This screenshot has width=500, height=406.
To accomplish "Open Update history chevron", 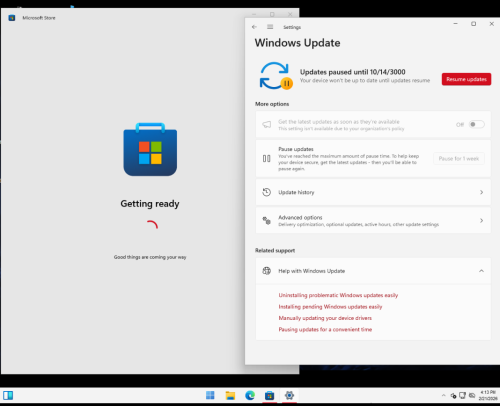I will click(481, 192).
